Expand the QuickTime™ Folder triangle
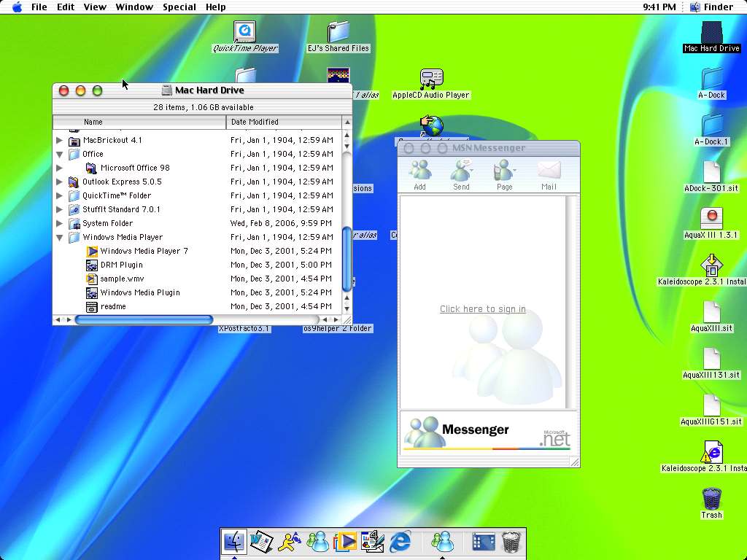 60,195
